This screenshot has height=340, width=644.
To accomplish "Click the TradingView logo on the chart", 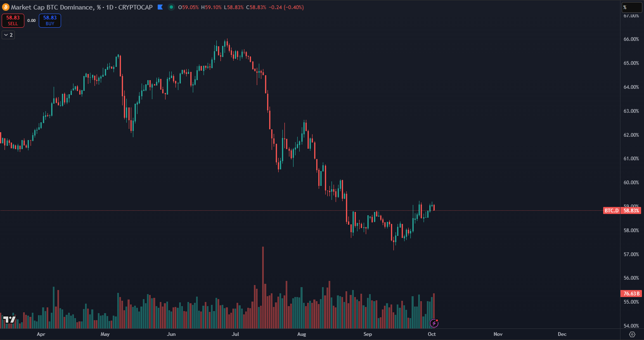I will point(9,319).
